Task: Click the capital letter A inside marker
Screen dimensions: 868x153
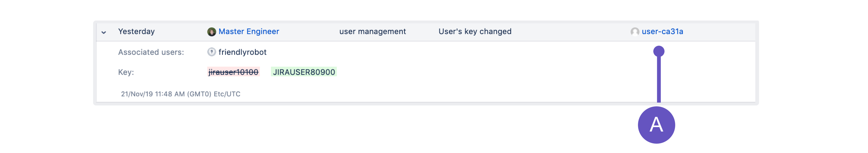Action: coord(656,125)
